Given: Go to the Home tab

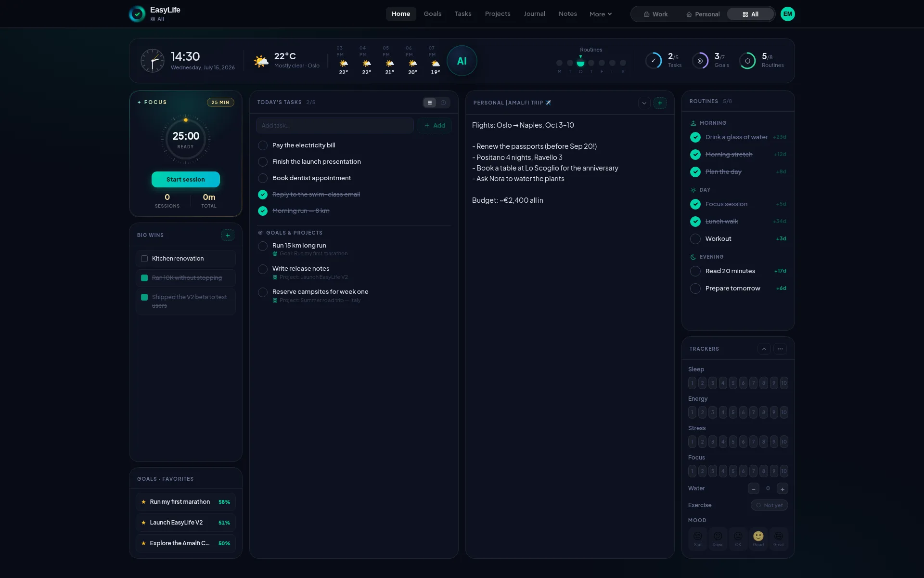Looking at the screenshot, I should (401, 14).
